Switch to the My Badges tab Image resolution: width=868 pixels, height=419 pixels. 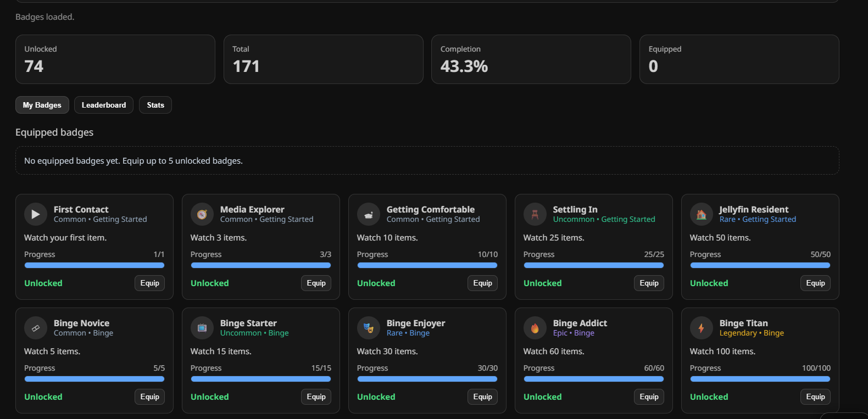click(x=42, y=105)
